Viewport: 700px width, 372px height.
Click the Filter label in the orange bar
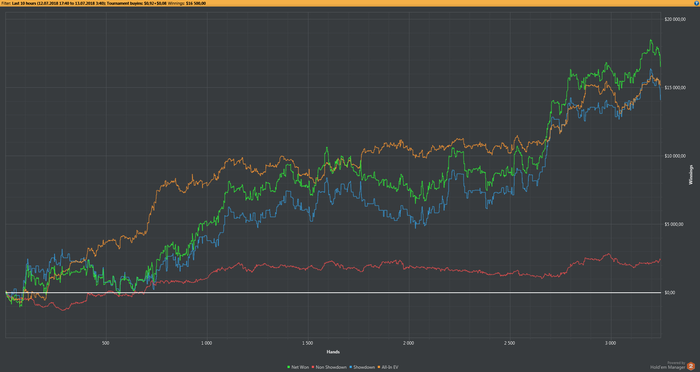[x=6, y=3]
